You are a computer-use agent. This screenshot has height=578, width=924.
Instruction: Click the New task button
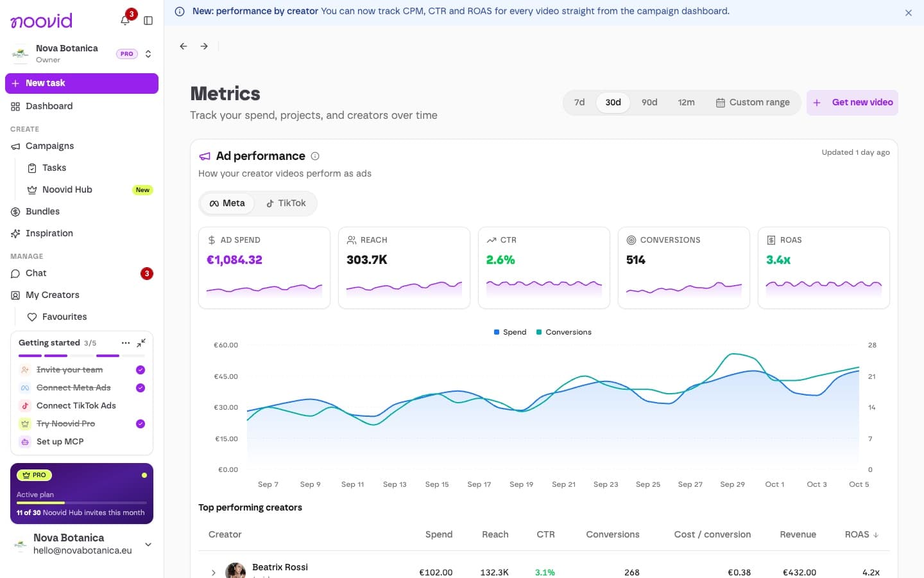tap(81, 83)
